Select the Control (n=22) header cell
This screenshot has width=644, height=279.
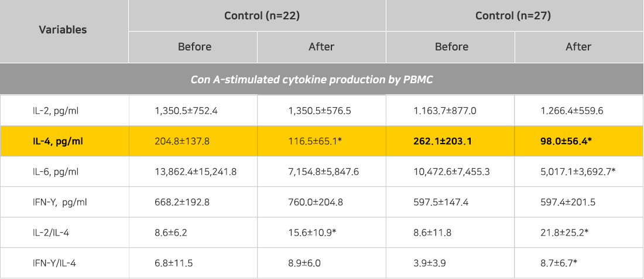coord(262,16)
